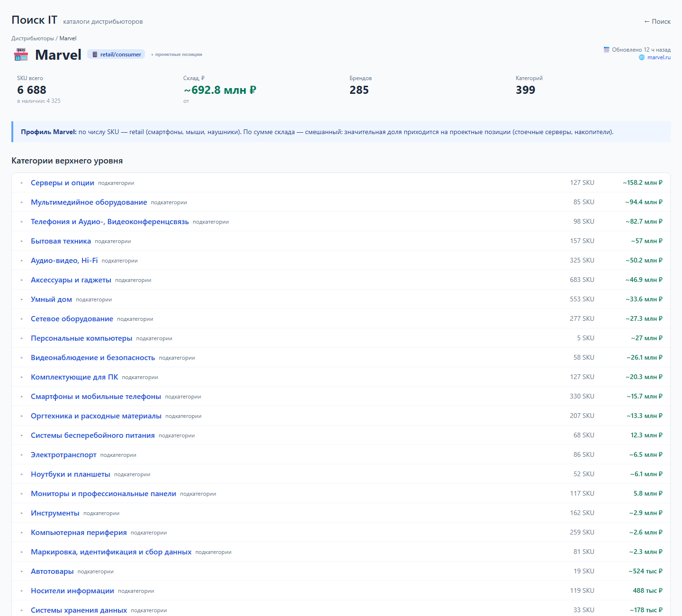Expand Автотовары category triangle
This screenshot has width=682, height=616.
(22, 571)
